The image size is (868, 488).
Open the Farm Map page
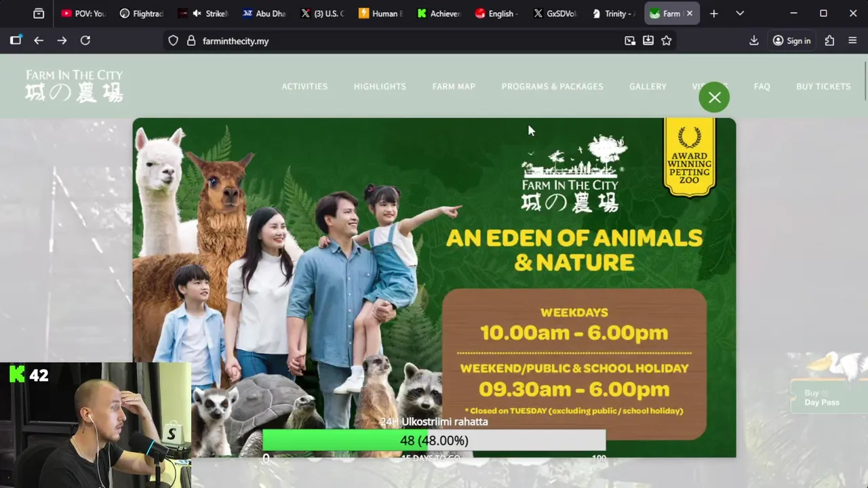pyautogui.click(x=454, y=87)
